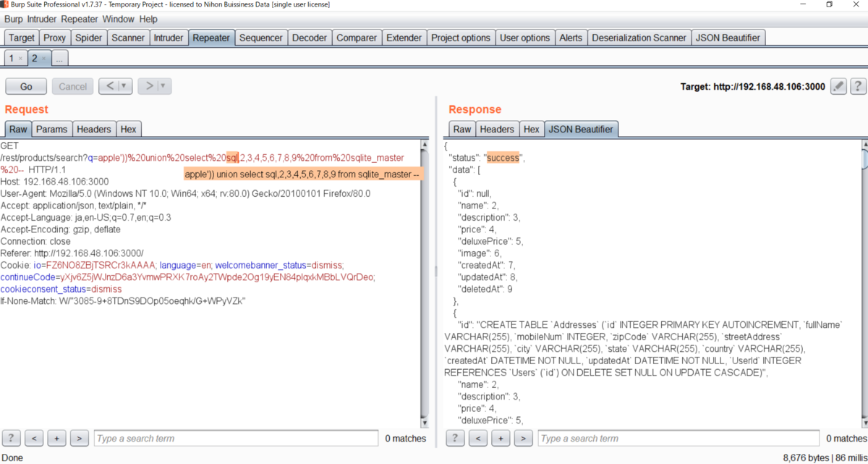The image size is (868, 464).
Task: Close Repeater tab 1
Action: (20, 58)
